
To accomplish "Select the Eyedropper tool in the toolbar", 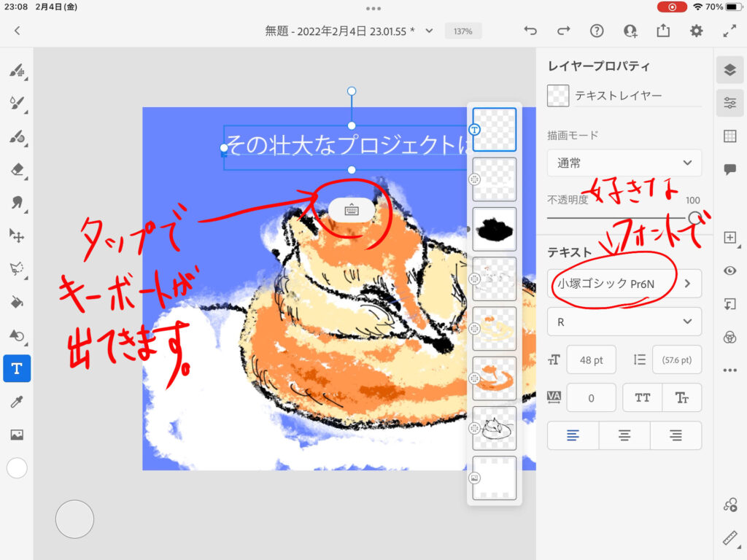I will click(x=17, y=402).
